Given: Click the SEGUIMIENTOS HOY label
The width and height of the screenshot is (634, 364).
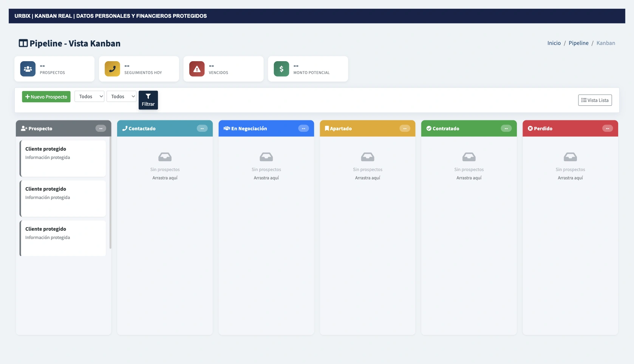Looking at the screenshot, I should 143,72.
